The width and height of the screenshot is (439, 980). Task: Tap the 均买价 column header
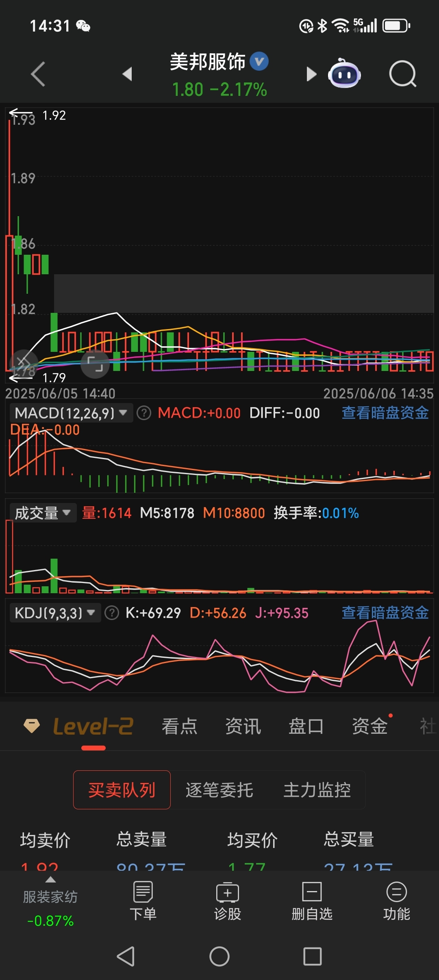pos(252,840)
